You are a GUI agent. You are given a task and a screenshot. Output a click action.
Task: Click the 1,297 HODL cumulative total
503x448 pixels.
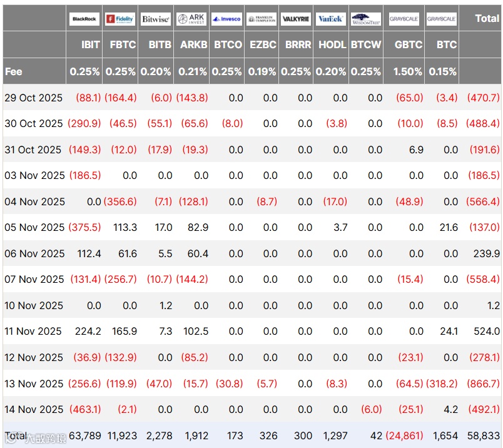(x=335, y=435)
